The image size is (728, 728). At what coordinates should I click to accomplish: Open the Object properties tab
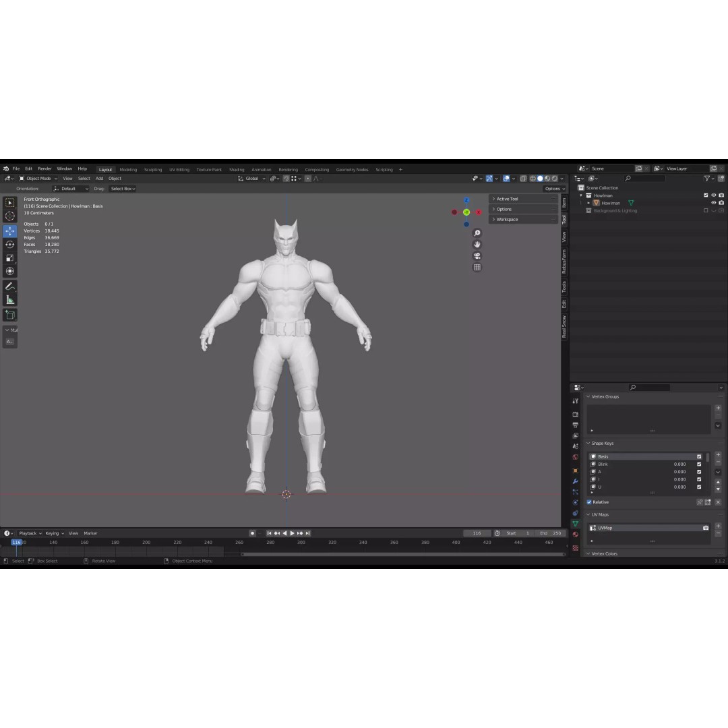tap(575, 471)
